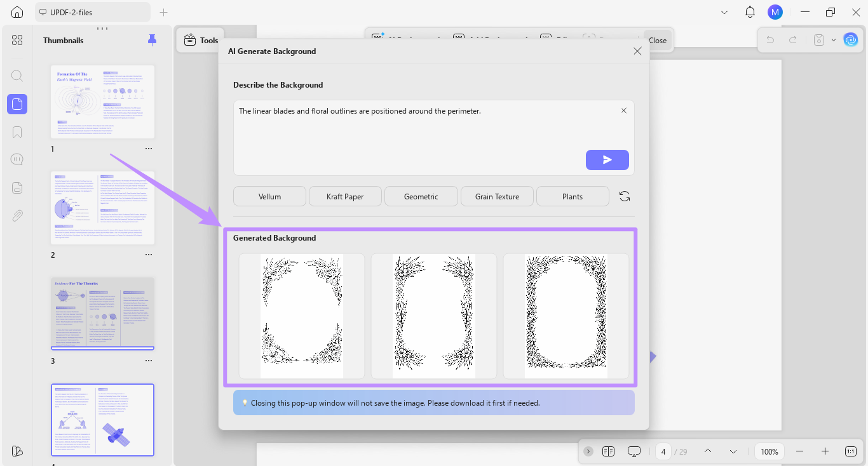Open the UPDF AI assistant icon

tap(850, 40)
